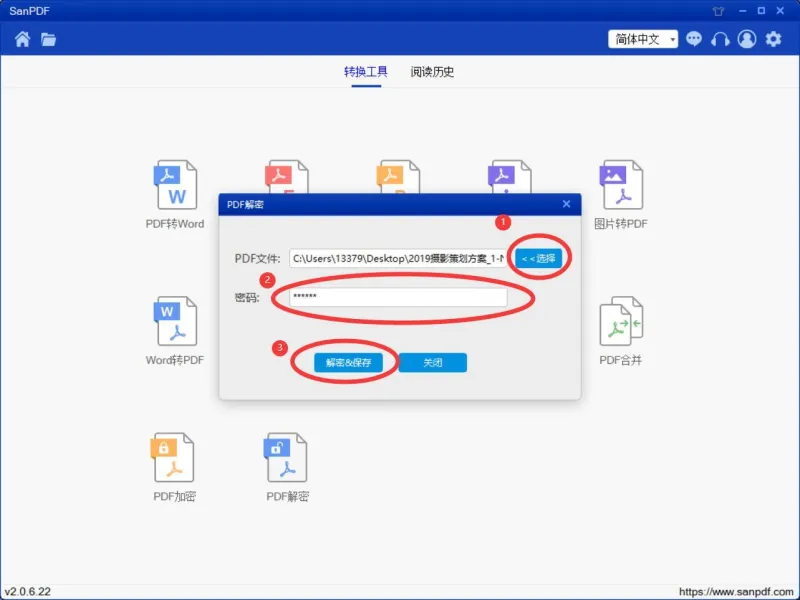Click the 解密&保存 button
800x600 pixels.
pyautogui.click(x=348, y=362)
